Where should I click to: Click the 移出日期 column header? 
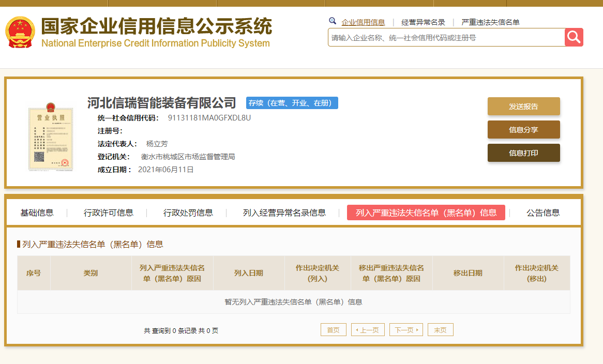click(x=468, y=273)
